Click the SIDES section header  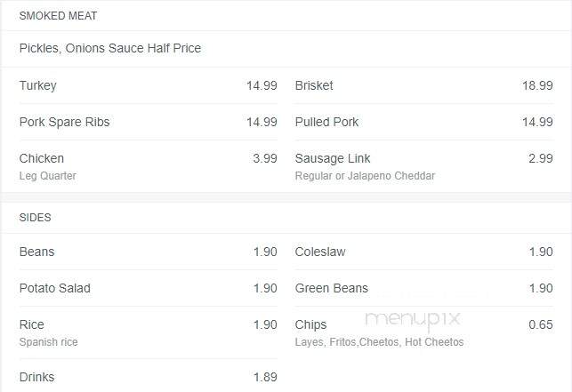35,218
